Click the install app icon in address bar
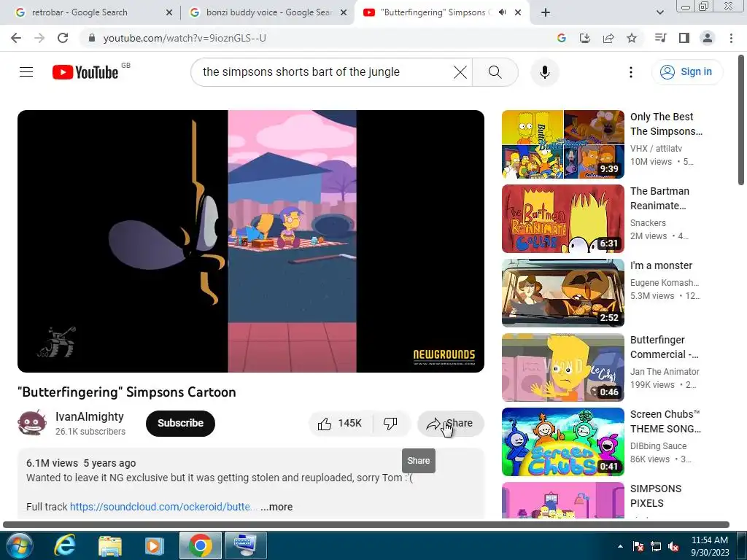 click(585, 38)
